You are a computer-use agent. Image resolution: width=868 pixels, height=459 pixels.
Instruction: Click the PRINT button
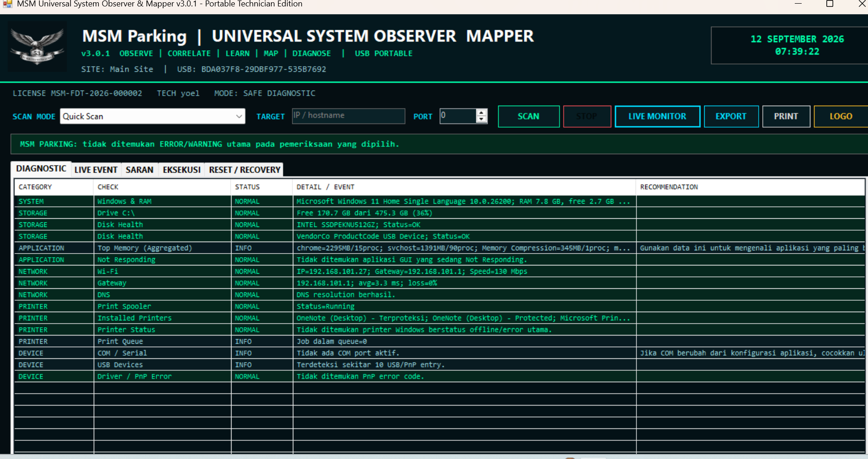(x=786, y=116)
